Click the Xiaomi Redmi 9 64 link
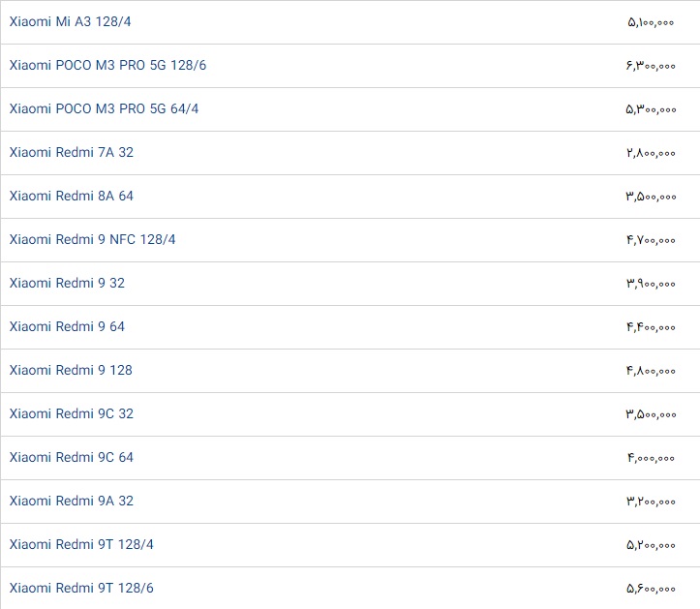 point(67,326)
